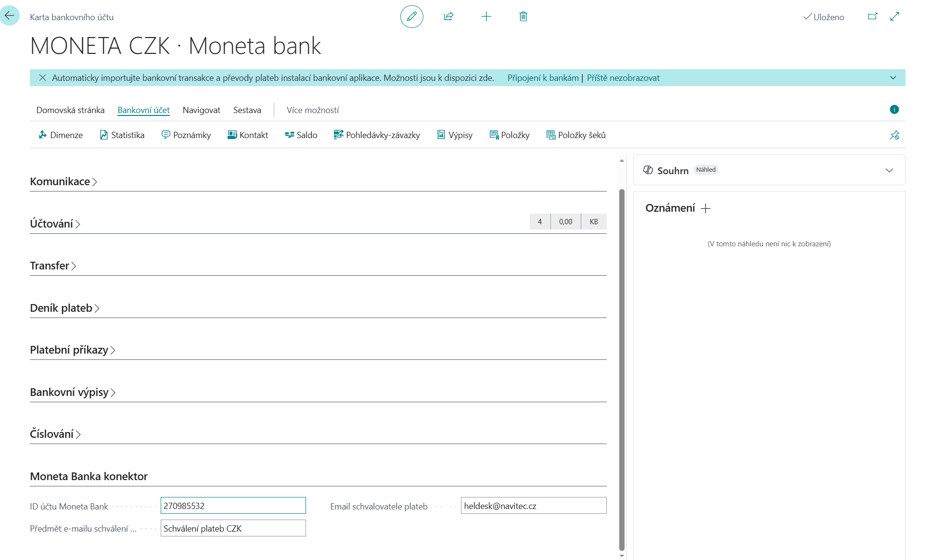Open Položky action
Image resolution: width=945 pixels, height=560 pixels.
(x=510, y=135)
